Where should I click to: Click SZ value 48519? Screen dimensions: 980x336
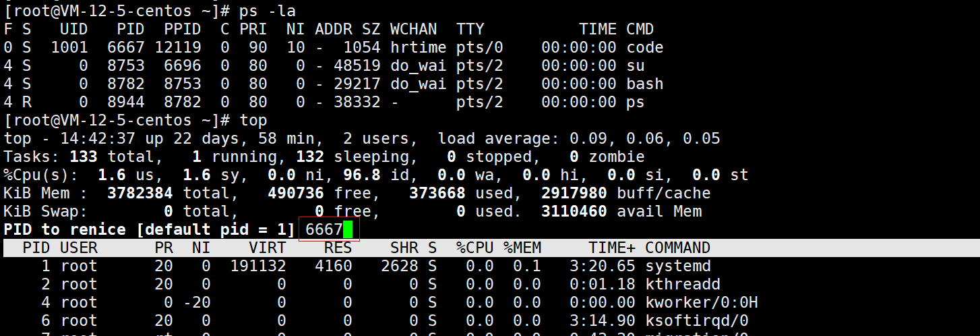(x=357, y=66)
